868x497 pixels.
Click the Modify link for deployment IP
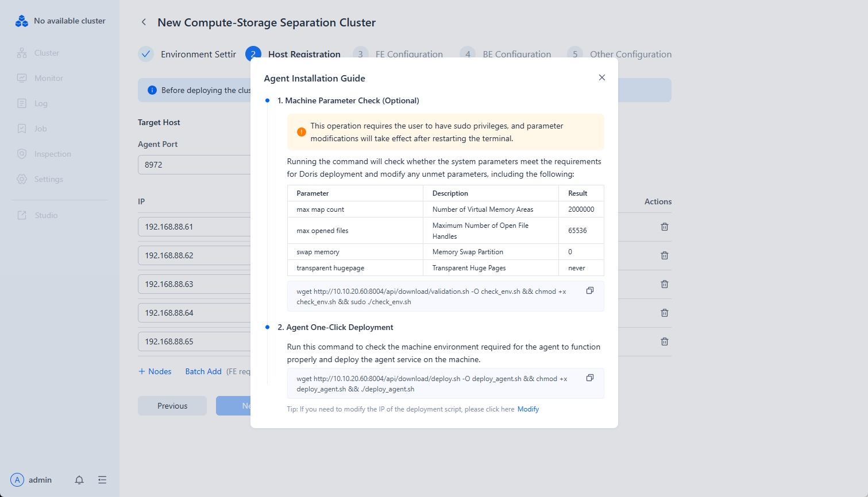(528, 409)
